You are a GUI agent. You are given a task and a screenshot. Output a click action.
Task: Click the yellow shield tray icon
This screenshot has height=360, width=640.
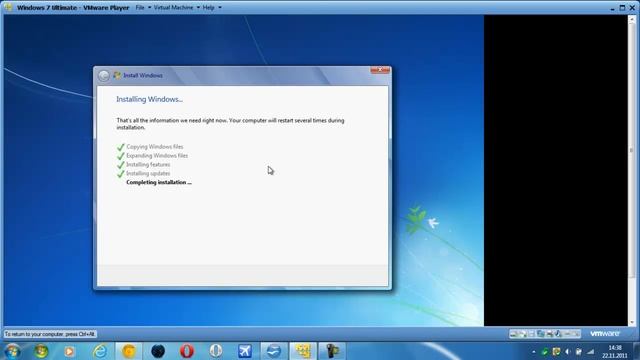tap(556, 352)
